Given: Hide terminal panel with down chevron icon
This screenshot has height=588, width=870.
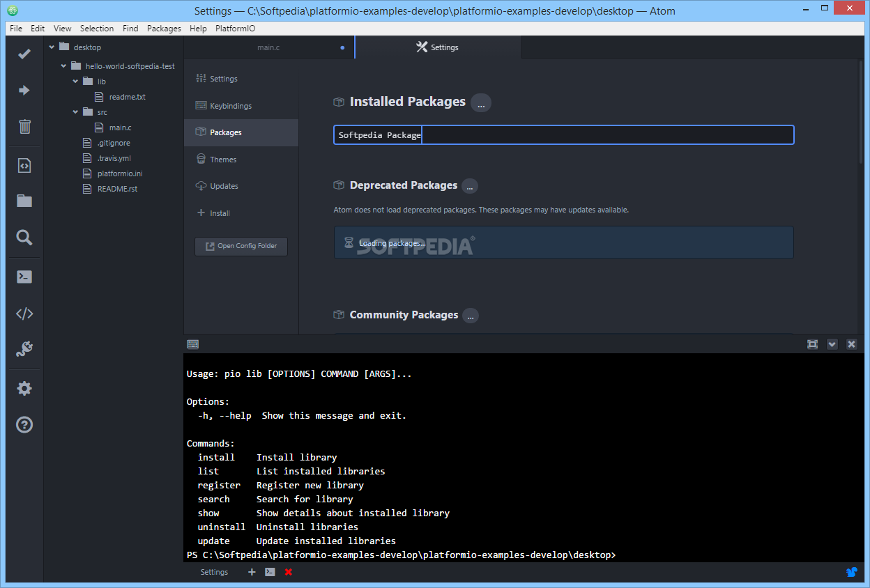Looking at the screenshot, I should [x=832, y=344].
